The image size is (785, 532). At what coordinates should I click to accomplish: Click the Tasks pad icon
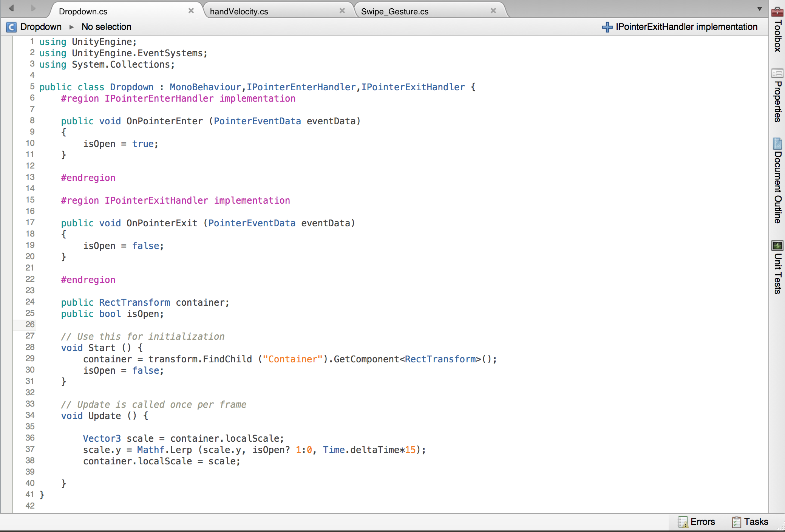click(x=736, y=522)
